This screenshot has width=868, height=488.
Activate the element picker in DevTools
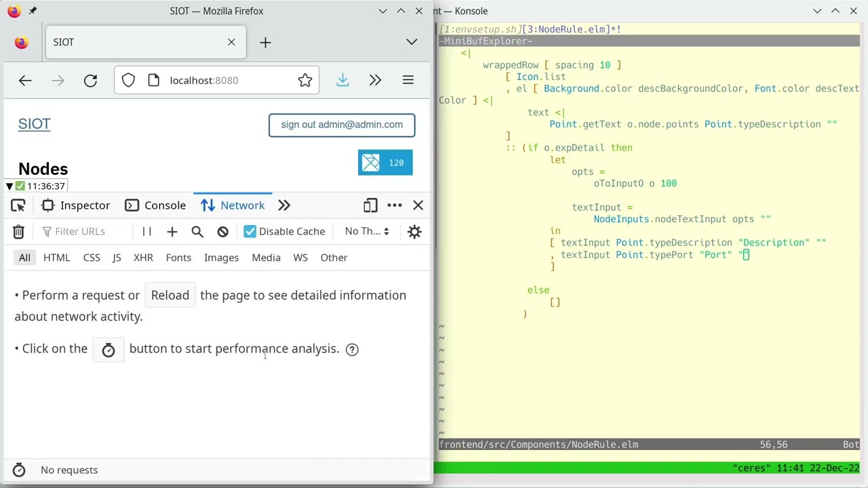point(18,205)
